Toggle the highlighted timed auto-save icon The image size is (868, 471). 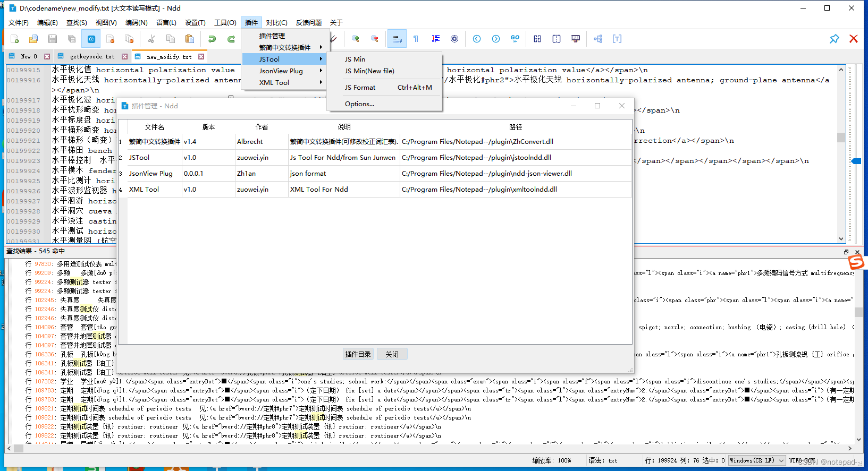(x=91, y=39)
